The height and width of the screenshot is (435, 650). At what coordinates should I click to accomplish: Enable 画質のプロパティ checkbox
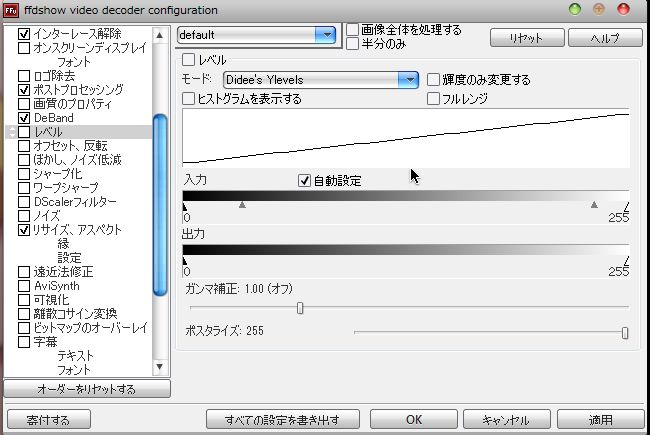click(24, 104)
